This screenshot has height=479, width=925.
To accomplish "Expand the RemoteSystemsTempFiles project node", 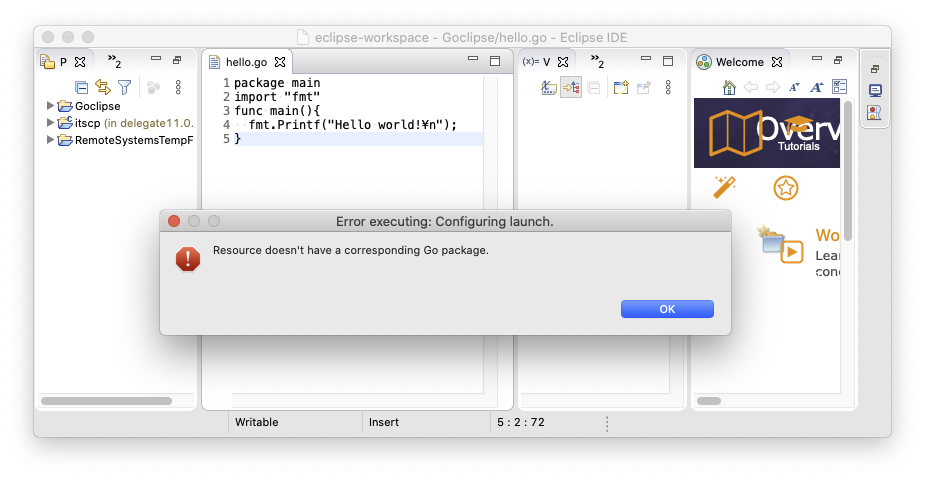I will (50, 140).
